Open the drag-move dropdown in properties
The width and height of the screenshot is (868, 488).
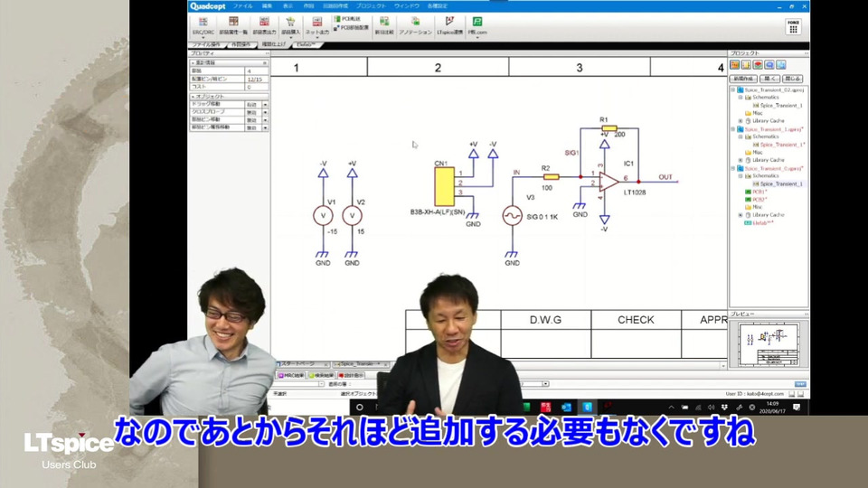tap(265, 105)
